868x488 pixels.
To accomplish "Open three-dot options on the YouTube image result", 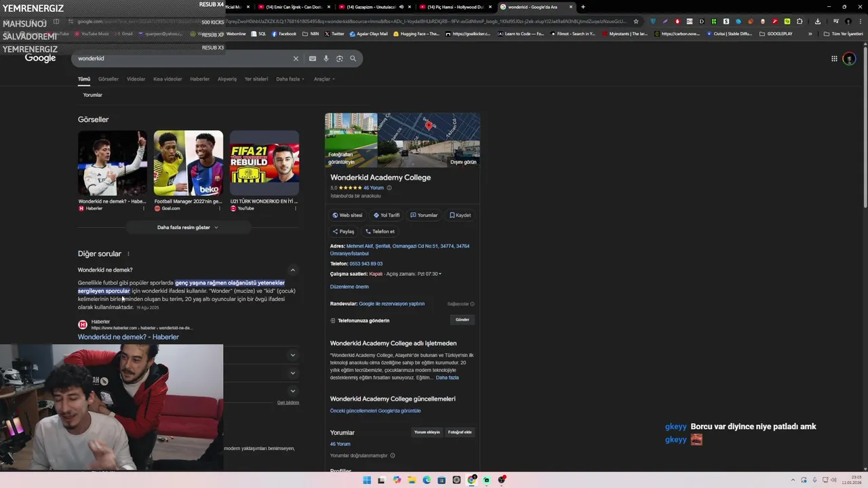I will (295, 208).
